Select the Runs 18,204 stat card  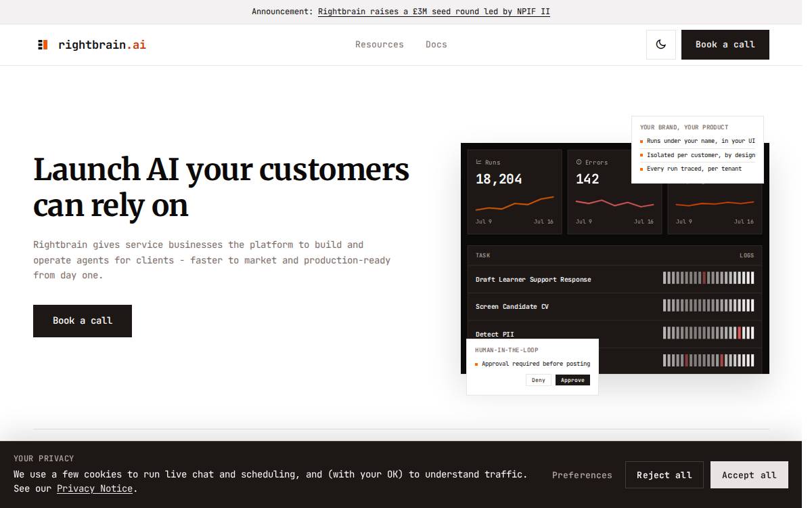pyautogui.click(x=514, y=192)
